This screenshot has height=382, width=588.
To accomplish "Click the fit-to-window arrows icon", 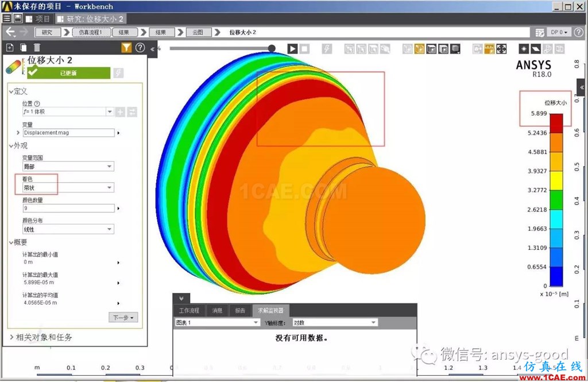I will point(501,49).
